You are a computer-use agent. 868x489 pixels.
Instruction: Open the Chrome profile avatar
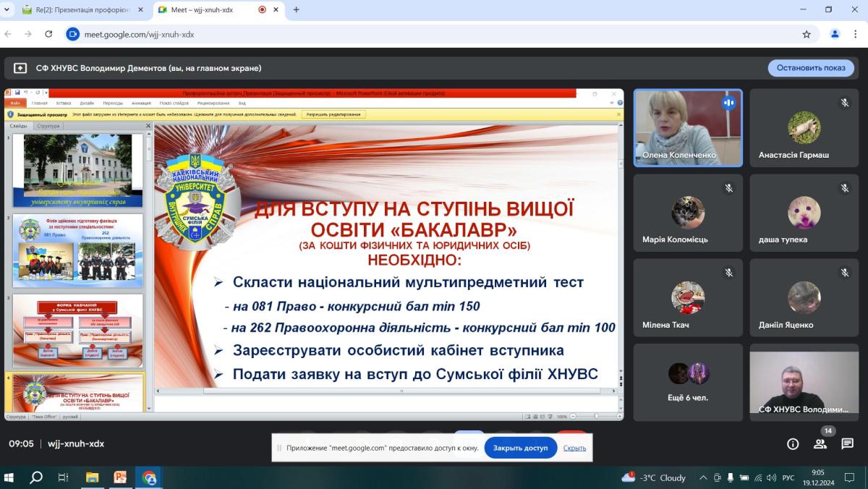click(x=835, y=34)
